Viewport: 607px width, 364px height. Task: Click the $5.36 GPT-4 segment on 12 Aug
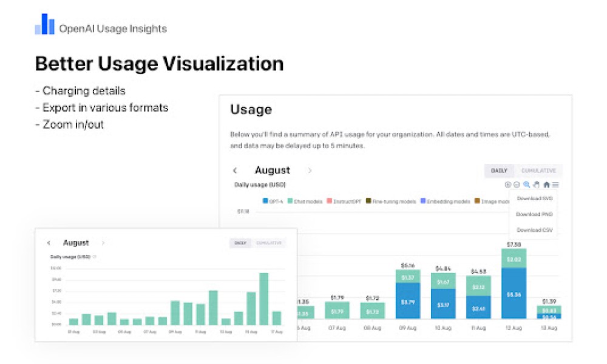coord(514,293)
